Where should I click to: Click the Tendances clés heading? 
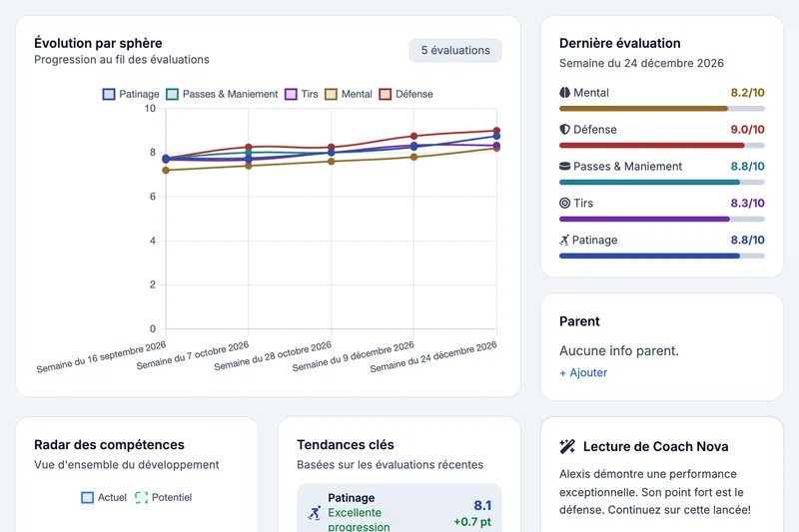coord(346,444)
